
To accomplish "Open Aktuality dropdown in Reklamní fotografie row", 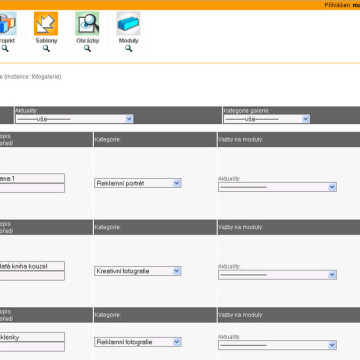I will (x=277, y=345).
